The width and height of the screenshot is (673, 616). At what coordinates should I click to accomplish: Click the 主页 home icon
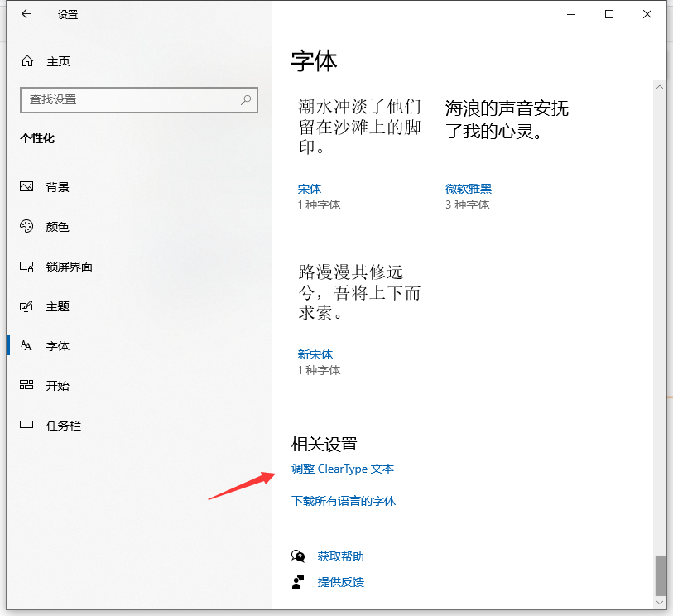click(26, 60)
